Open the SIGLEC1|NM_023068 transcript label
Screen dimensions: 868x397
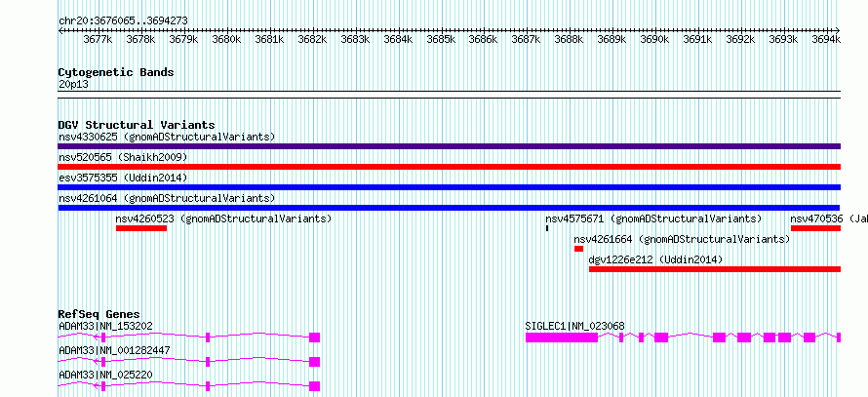(x=574, y=326)
